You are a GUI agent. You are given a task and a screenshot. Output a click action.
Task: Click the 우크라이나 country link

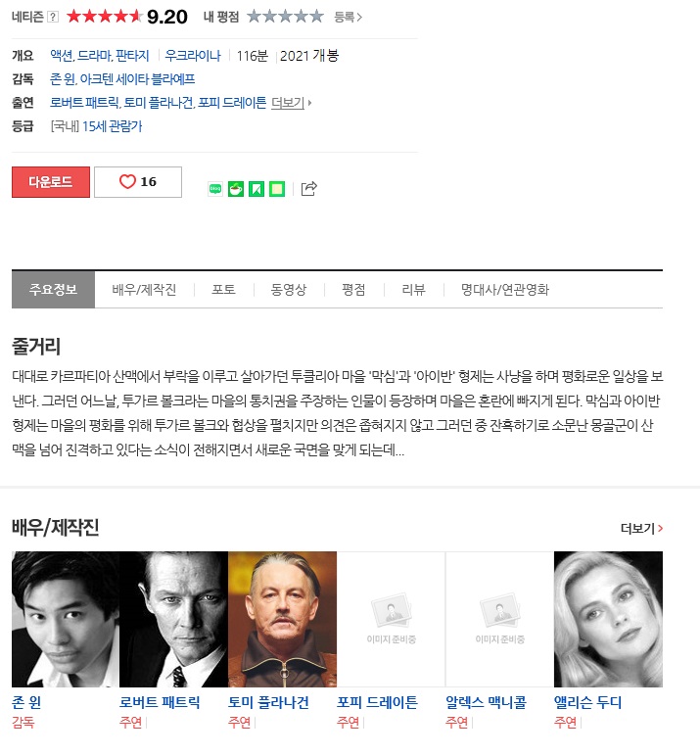[193, 56]
